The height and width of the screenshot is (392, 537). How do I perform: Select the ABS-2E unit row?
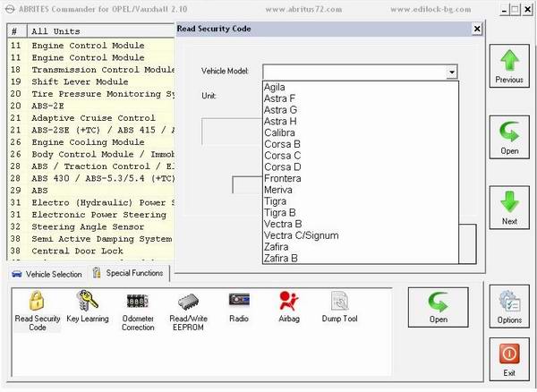pos(91,106)
